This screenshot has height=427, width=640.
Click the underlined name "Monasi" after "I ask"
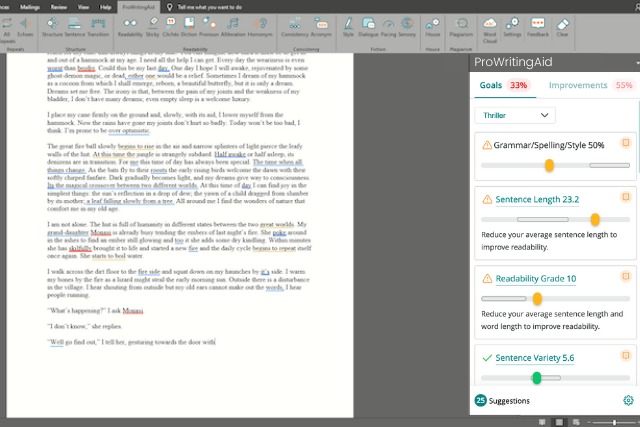coord(133,311)
